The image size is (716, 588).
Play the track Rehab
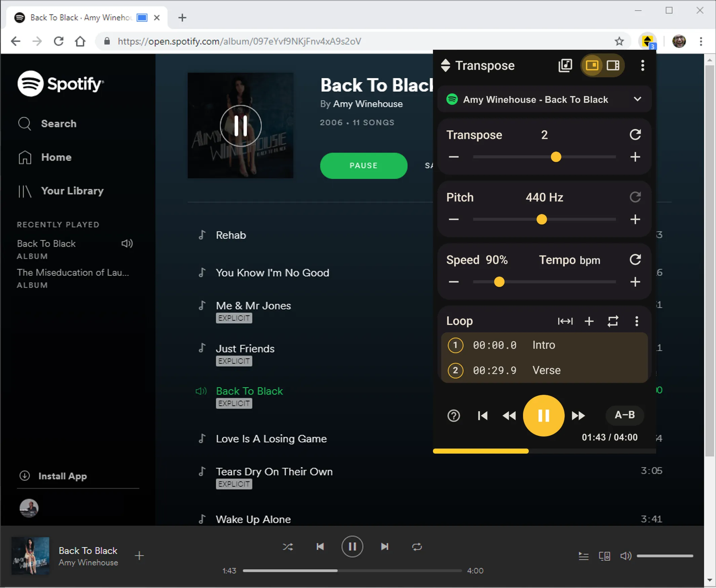coord(231,236)
